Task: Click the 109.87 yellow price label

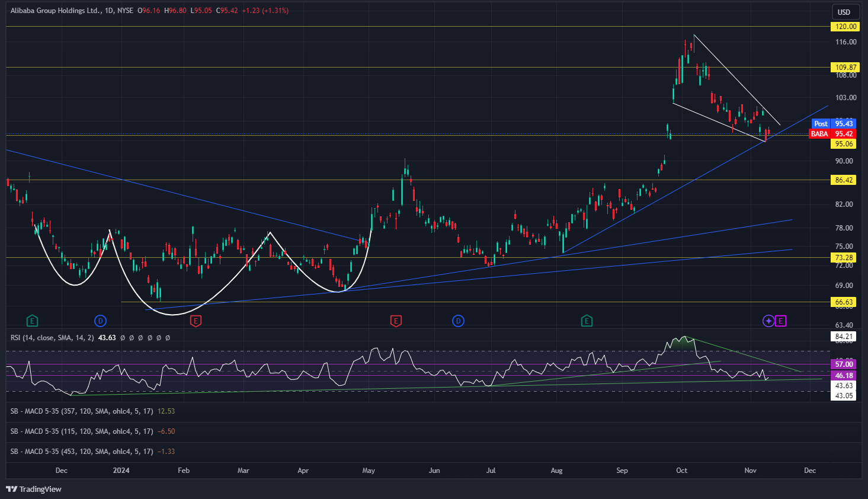Action: click(x=845, y=68)
